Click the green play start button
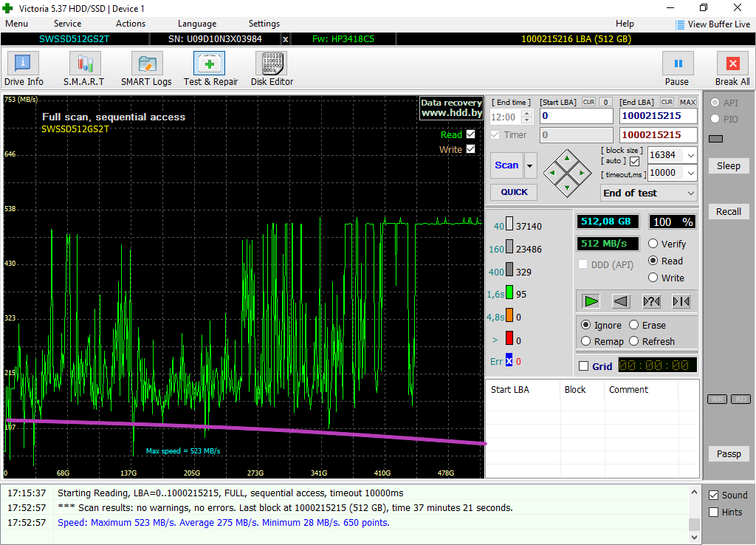 point(591,301)
